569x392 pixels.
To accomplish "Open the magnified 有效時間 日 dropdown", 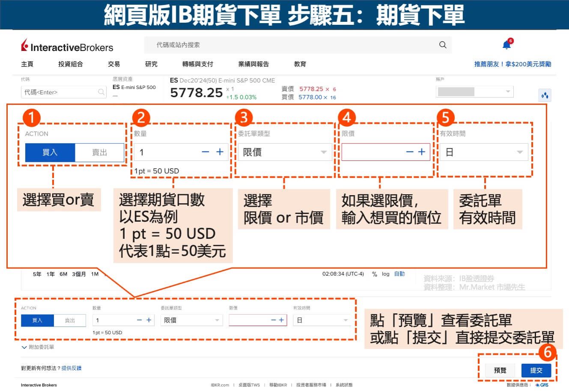I will coord(484,152).
